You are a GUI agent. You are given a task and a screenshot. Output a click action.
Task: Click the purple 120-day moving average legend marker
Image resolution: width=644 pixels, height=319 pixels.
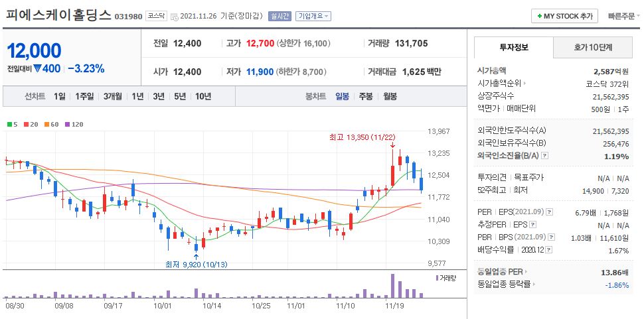click(67, 124)
